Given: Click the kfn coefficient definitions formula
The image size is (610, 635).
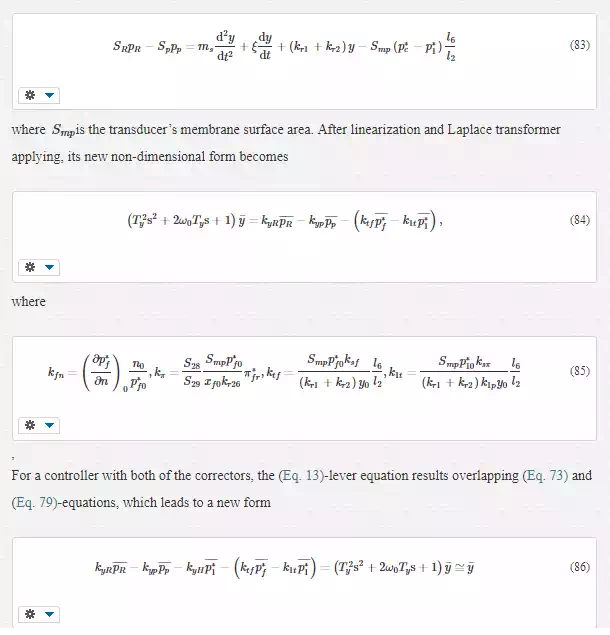Looking at the screenshot, I should pos(284,372).
